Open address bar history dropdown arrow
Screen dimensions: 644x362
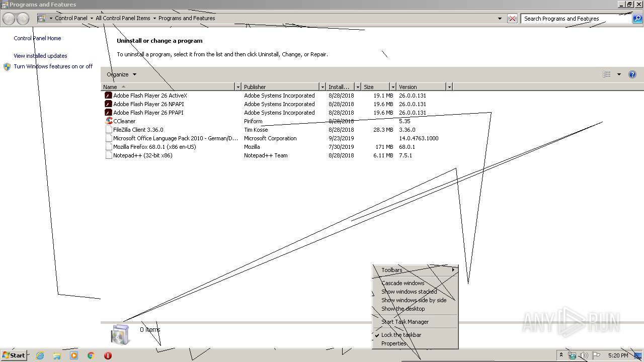(500, 19)
